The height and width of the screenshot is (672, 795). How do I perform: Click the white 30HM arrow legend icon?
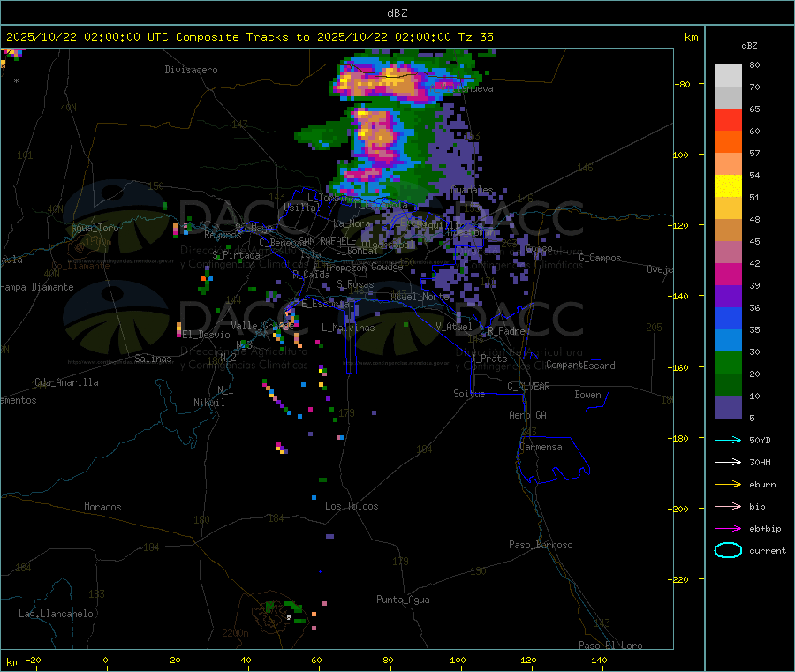click(728, 462)
